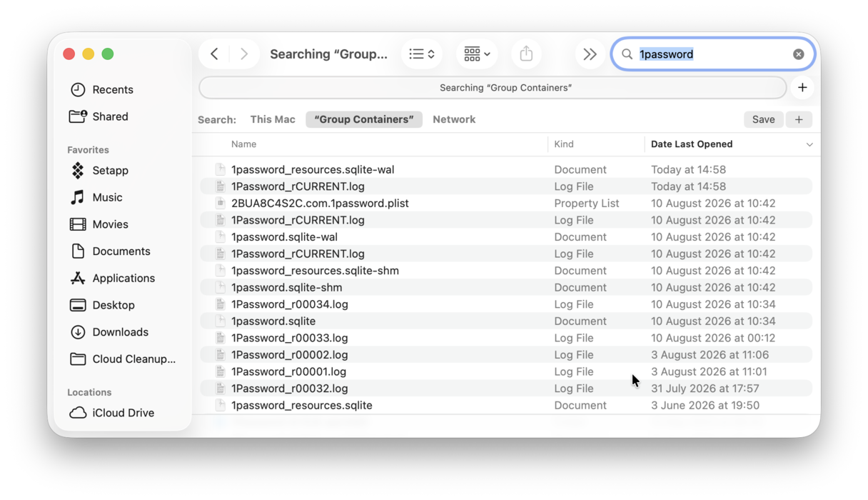Add a search criterion with plus
This screenshot has height=500, width=868.
(799, 119)
